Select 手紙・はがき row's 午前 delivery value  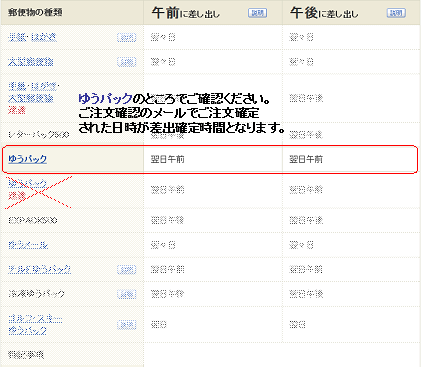163,37
